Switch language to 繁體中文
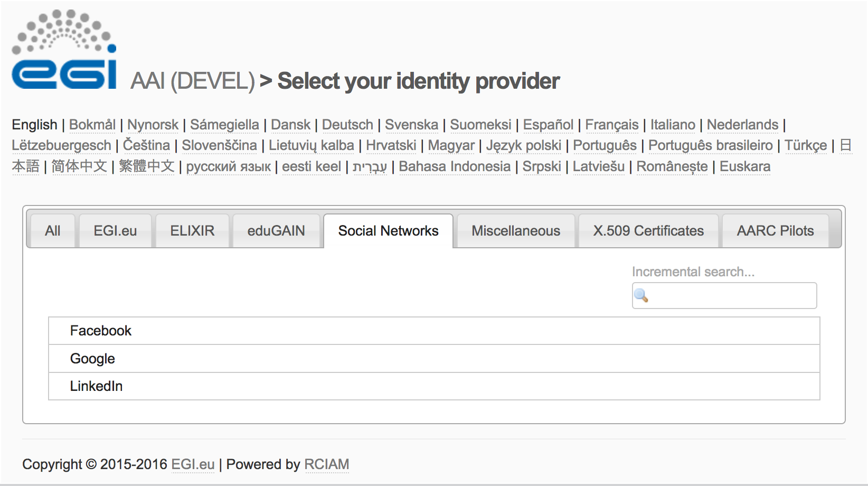This screenshot has width=868, height=486. (x=147, y=166)
